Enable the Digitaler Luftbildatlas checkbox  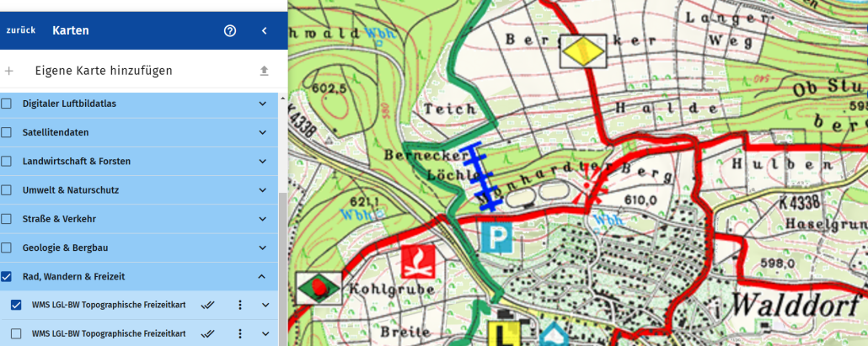point(7,104)
